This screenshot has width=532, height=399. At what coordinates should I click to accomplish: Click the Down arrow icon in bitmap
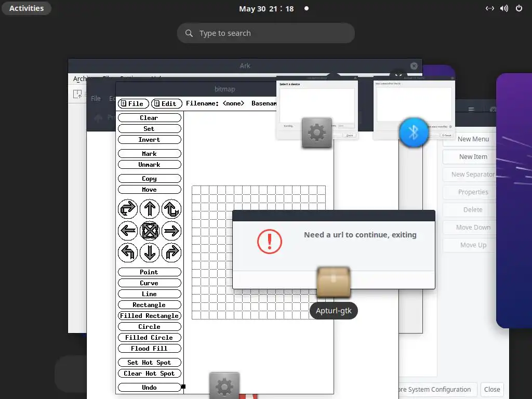149,252
